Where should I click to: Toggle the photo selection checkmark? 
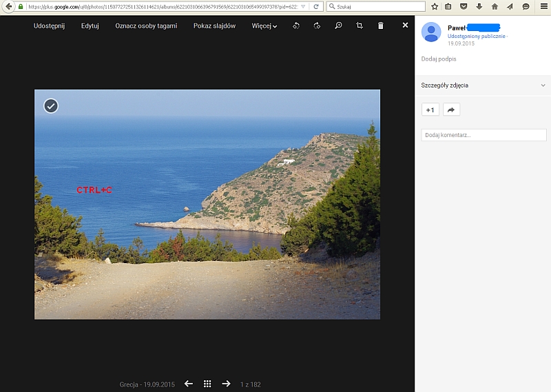[x=51, y=105]
